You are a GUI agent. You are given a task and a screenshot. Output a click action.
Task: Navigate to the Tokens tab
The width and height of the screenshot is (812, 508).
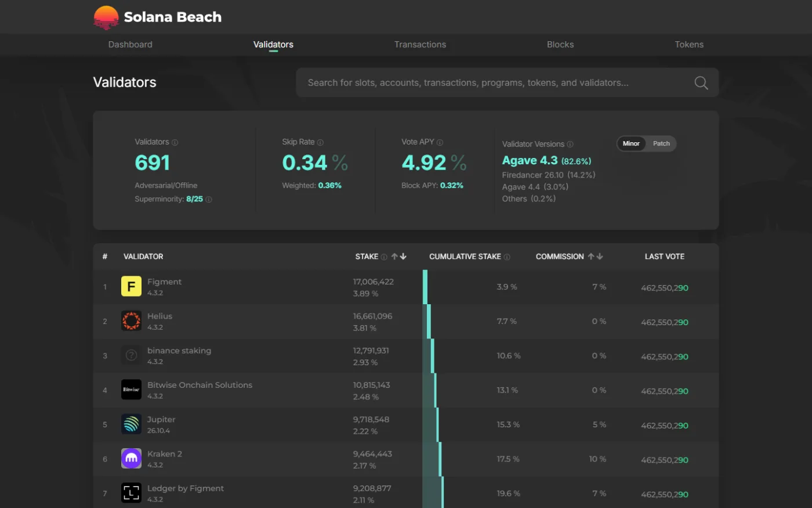pos(689,45)
